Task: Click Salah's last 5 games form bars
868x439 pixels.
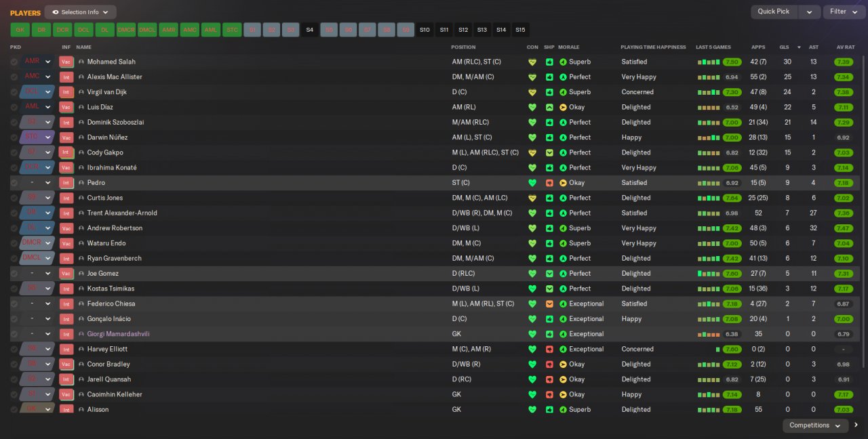Action: coord(709,62)
